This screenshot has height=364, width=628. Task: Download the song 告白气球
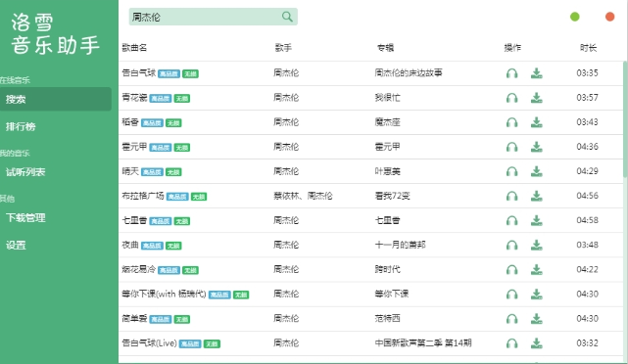pos(537,73)
